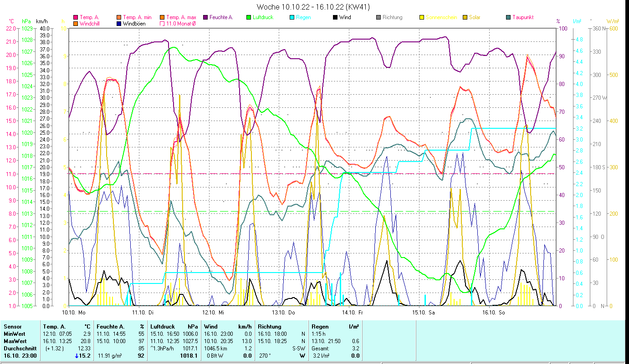
Task: Click the minimum temperature value 2.9
Action: pos(87,334)
